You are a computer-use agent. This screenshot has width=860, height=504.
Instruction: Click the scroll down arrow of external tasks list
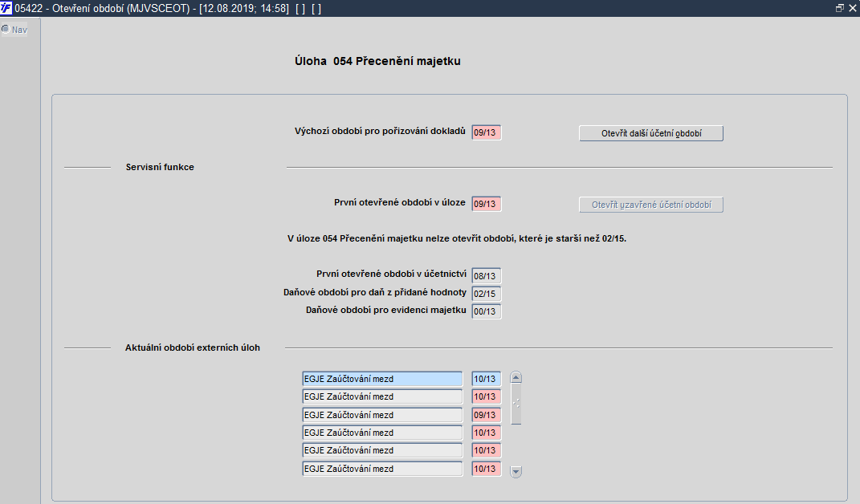coord(516,471)
